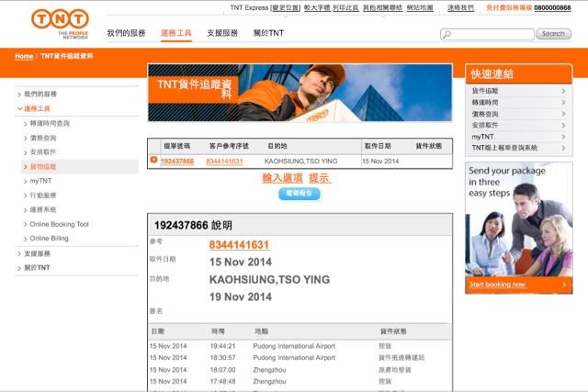Open consignment number 192437866 in the table

coord(177,162)
